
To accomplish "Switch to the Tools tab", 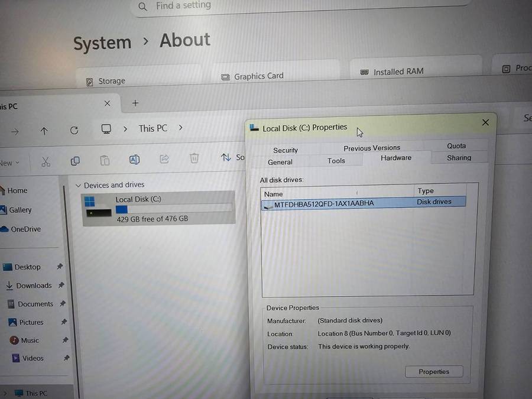I will [x=336, y=161].
